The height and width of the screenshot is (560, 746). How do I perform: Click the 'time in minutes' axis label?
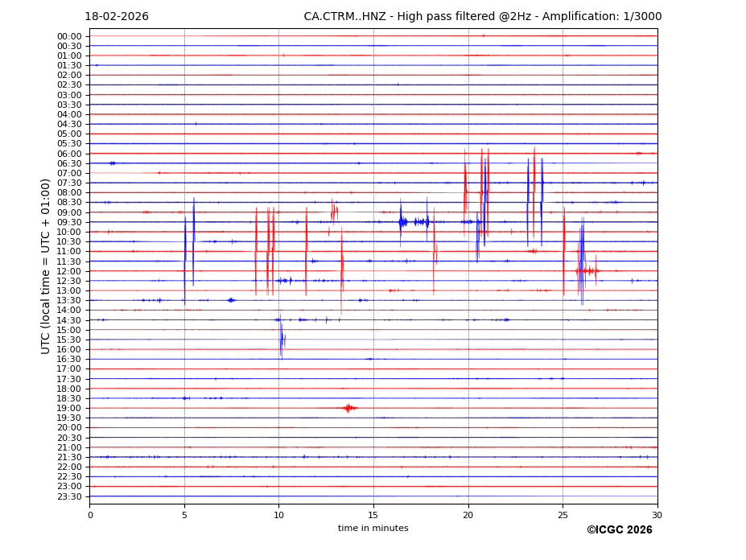[x=373, y=529]
